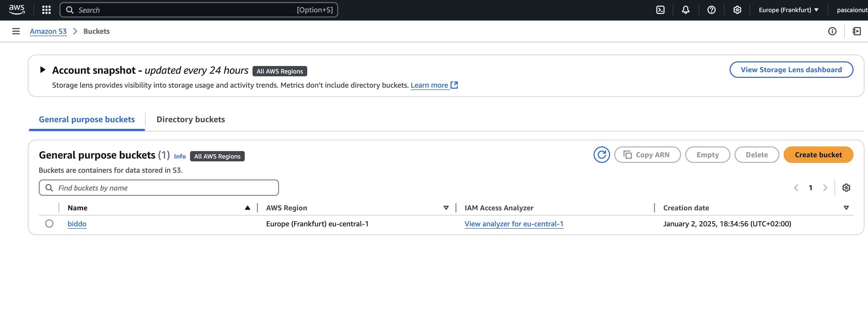Viewport: 868px width, 315px height.
Task: Click the All AWS Regions badge in Account snapshot
Action: 280,71
